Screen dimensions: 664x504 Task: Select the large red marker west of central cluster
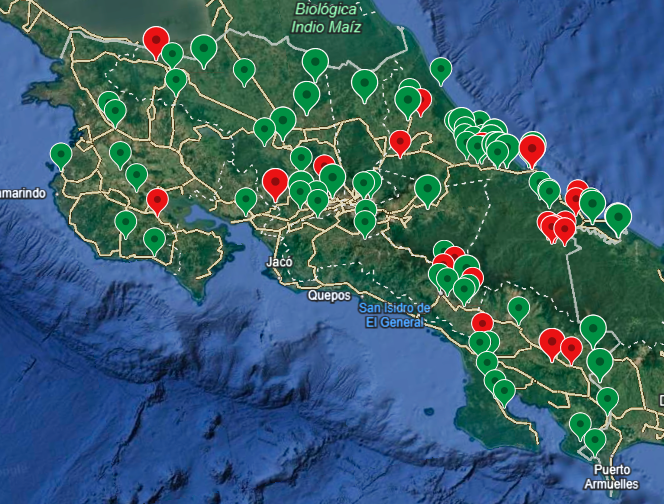275,183
